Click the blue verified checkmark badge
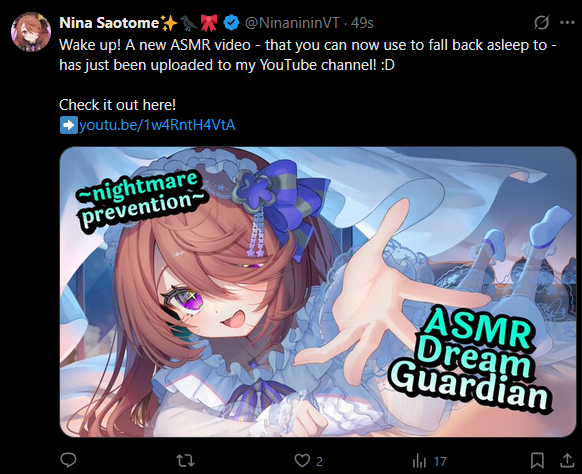The width and height of the screenshot is (582, 474). point(231,23)
